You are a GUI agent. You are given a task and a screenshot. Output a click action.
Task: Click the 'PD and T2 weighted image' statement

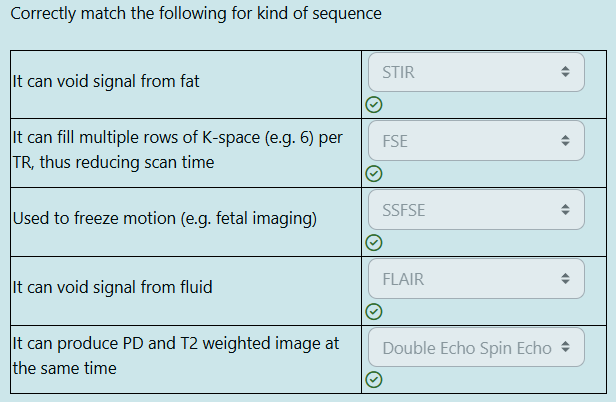click(176, 356)
